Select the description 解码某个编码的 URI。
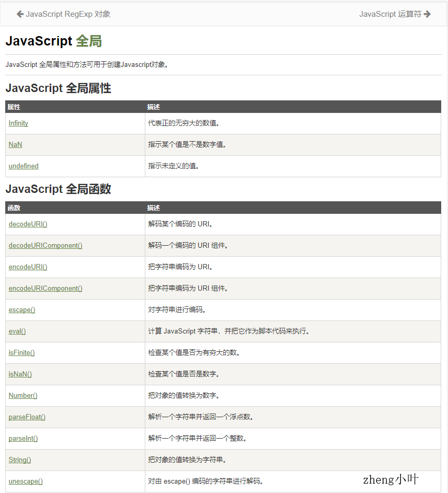Image resolution: width=448 pixels, height=493 pixels. coord(180,224)
